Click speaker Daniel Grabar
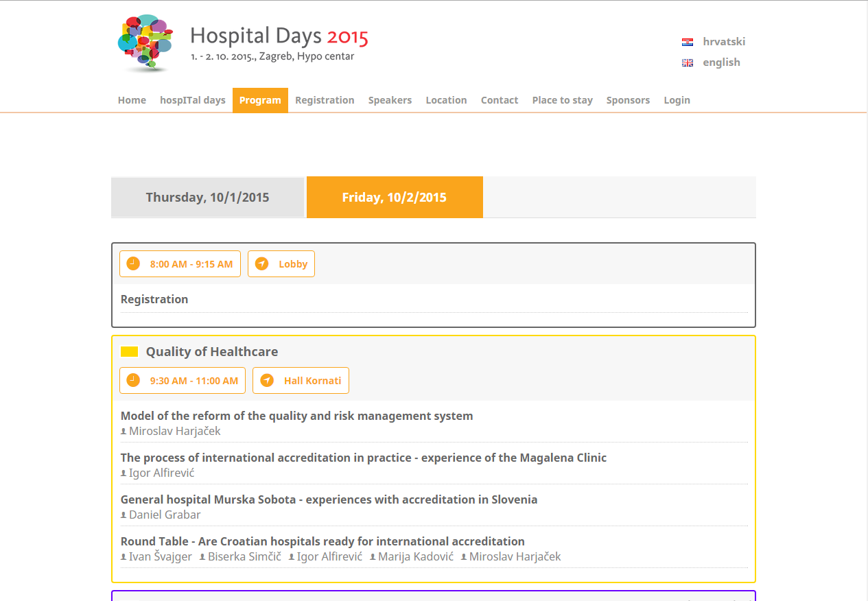868x601 pixels. (x=165, y=515)
